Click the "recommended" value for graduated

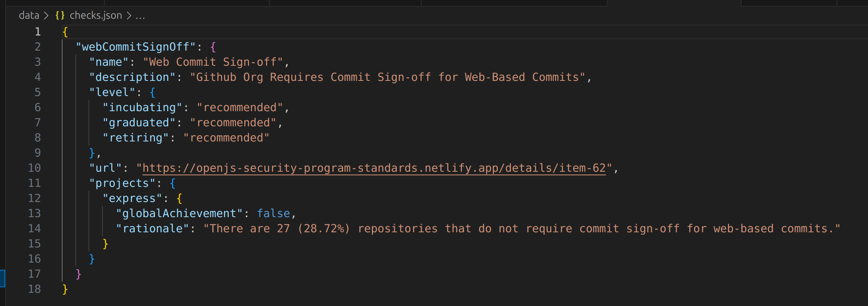(233, 123)
